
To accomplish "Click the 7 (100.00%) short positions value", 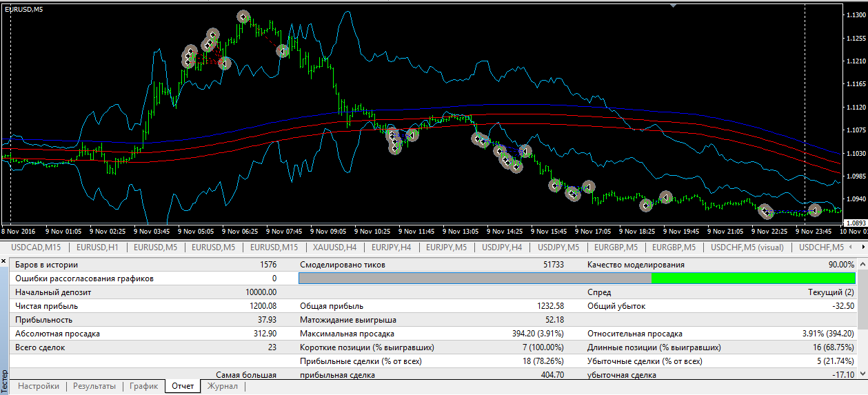I will point(541,347).
